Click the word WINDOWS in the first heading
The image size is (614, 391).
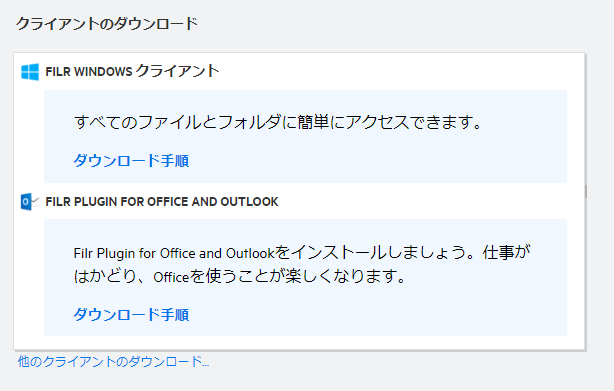(x=103, y=72)
